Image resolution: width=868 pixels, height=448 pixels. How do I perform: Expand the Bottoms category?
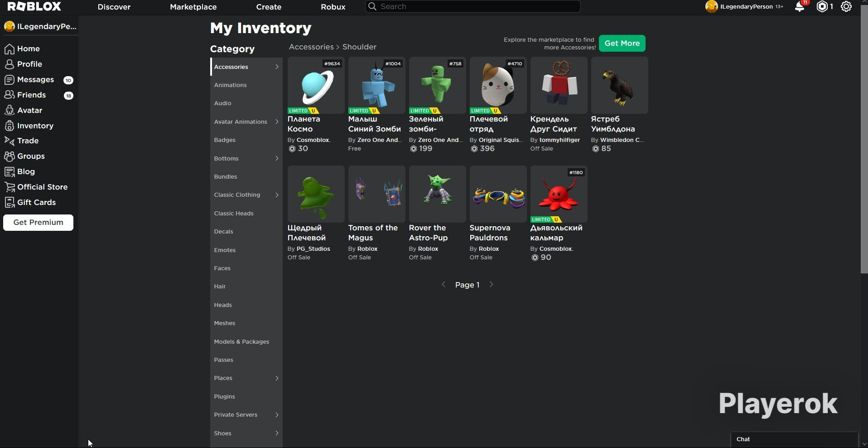pyautogui.click(x=277, y=158)
